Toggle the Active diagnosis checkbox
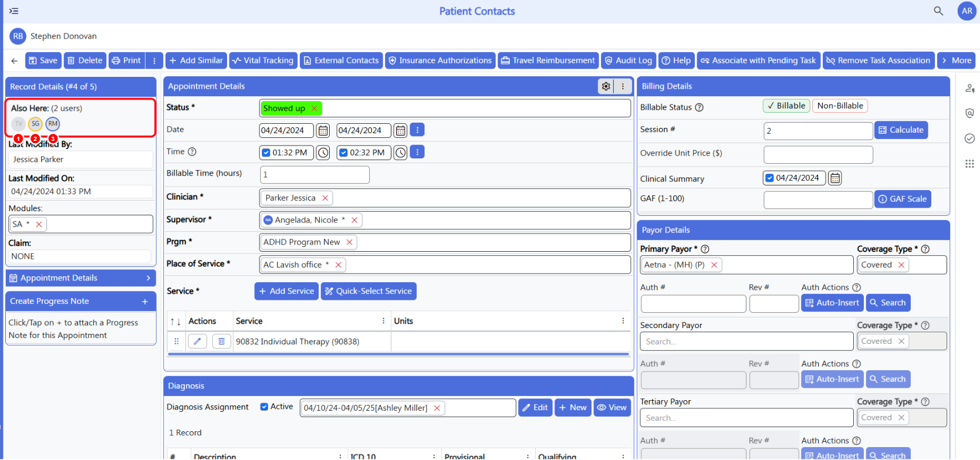Screen dimensions: 980x460 tap(264, 407)
